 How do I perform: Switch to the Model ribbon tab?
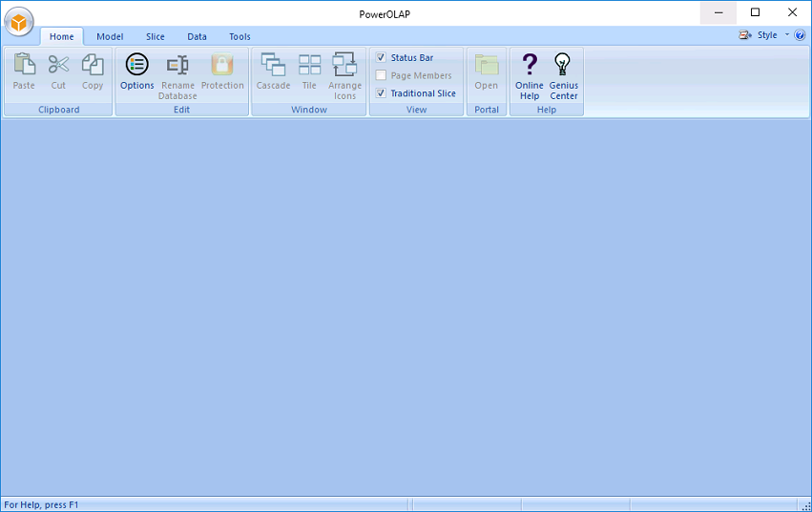(x=110, y=37)
